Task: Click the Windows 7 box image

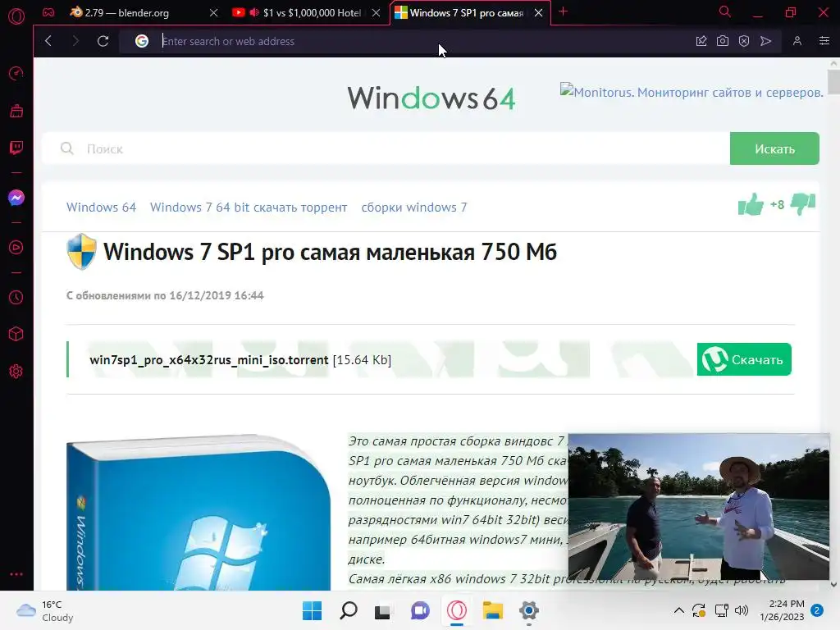Action: click(x=199, y=513)
